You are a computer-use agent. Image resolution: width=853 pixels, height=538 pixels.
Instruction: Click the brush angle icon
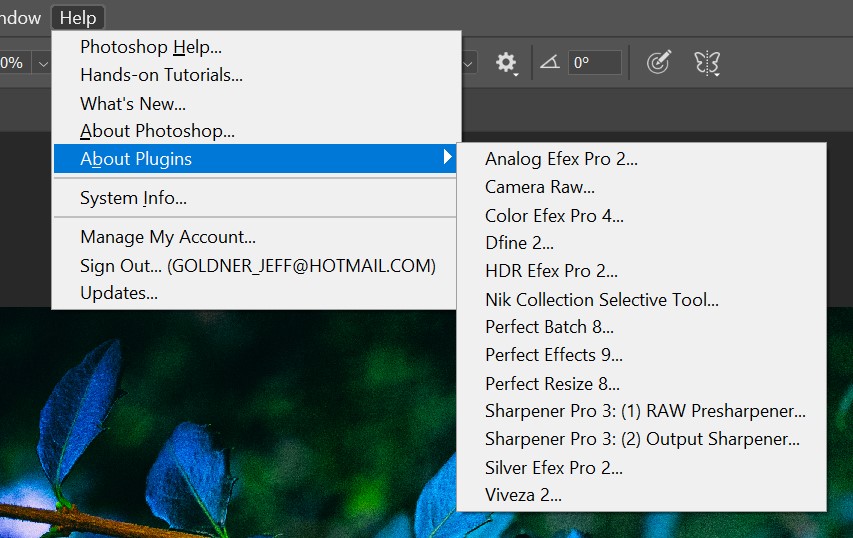pyautogui.click(x=550, y=62)
